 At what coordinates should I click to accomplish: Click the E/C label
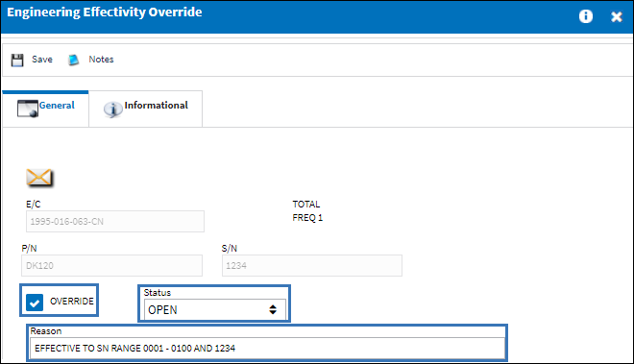pos(34,205)
